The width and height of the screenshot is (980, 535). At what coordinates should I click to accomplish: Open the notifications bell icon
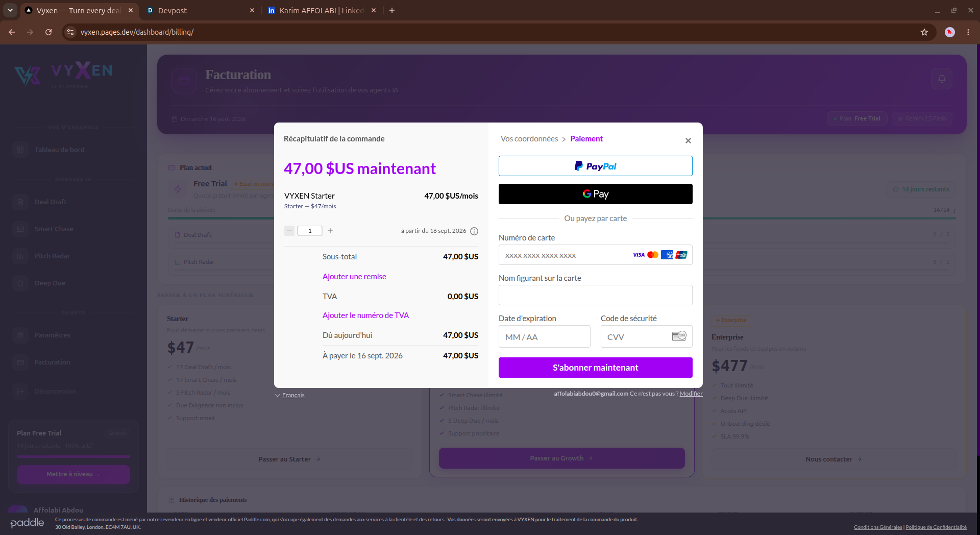click(942, 79)
